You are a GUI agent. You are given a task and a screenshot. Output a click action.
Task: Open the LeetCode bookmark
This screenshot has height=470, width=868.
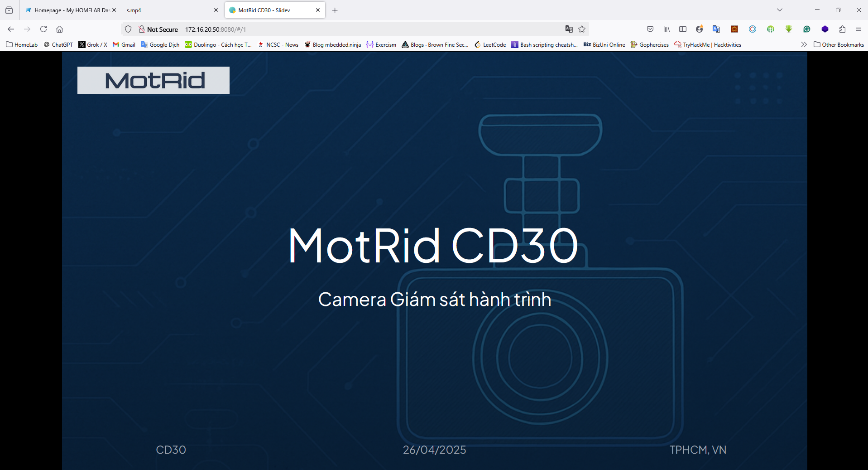coord(490,44)
